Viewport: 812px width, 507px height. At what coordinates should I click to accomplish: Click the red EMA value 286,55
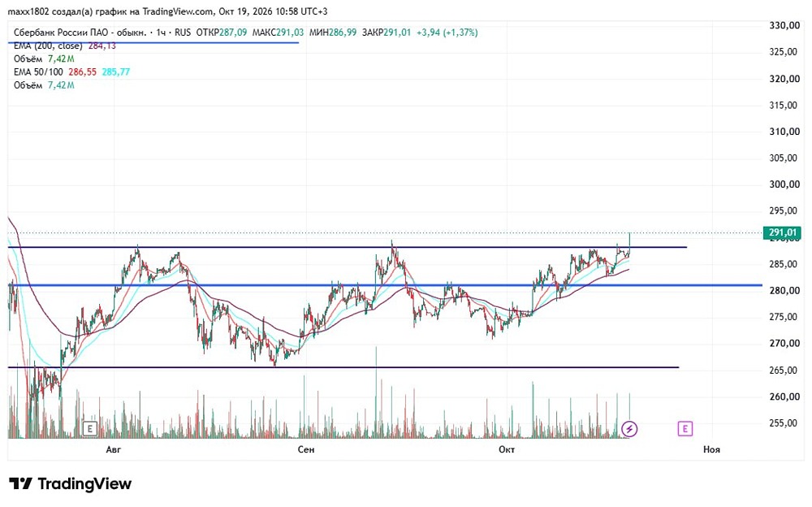82,71
